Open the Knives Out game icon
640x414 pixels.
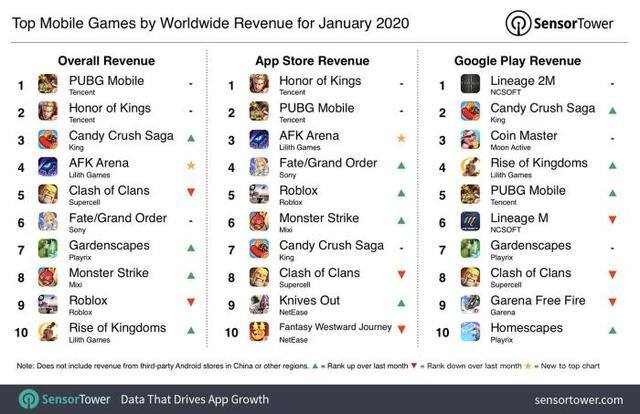(259, 304)
